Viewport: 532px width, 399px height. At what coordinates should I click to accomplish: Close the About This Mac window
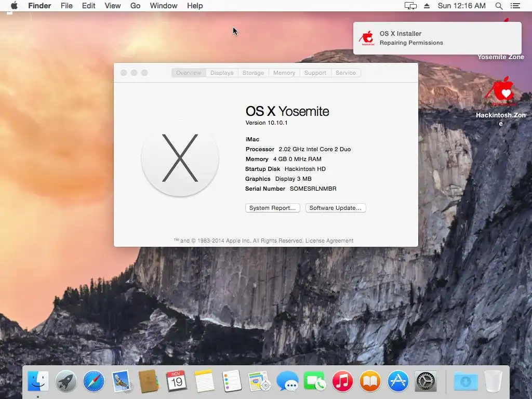[x=124, y=73]
